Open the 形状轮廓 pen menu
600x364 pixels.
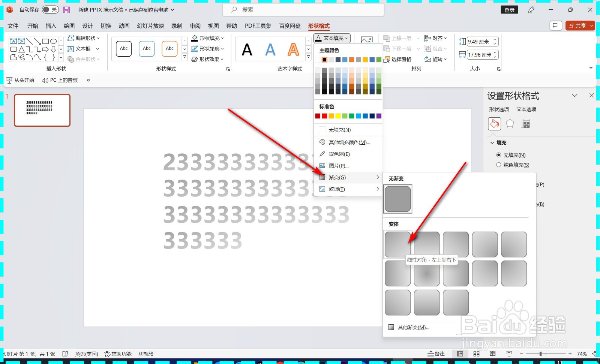(x=208, y=49)
